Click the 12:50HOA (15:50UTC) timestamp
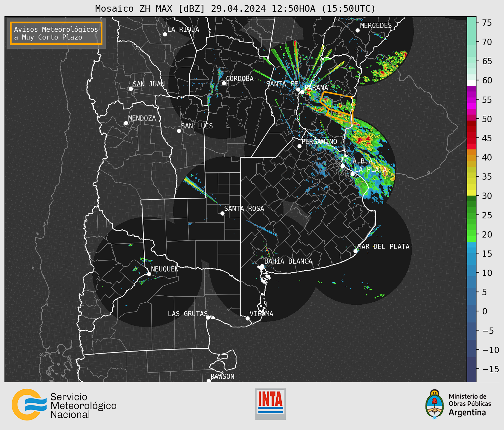The image size is (504, 430). pyautogui.click(x=324, y=9)
